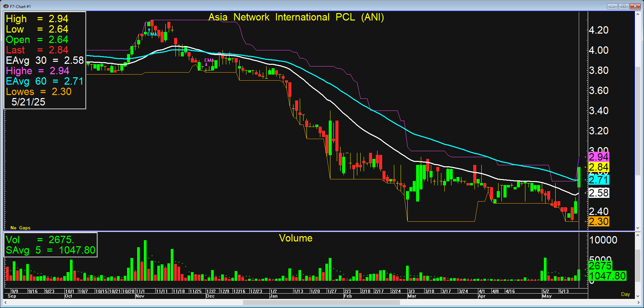The width and height of the screenshot is (644, 308).
Task: Click the 5/13 date tick label
Action: (x=564, y=291)
